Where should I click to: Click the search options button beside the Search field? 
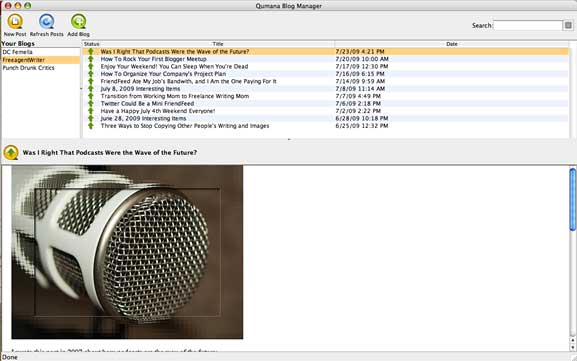(x=568, y=25)
